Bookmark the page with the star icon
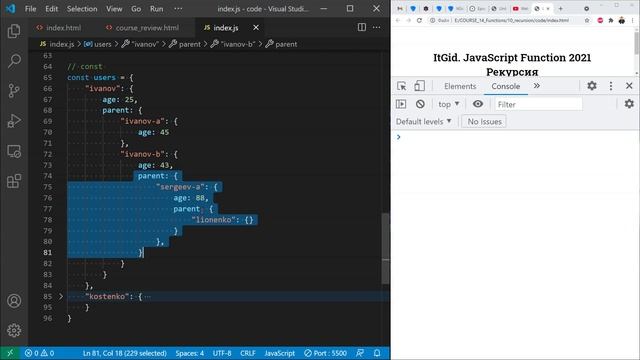 587,20
